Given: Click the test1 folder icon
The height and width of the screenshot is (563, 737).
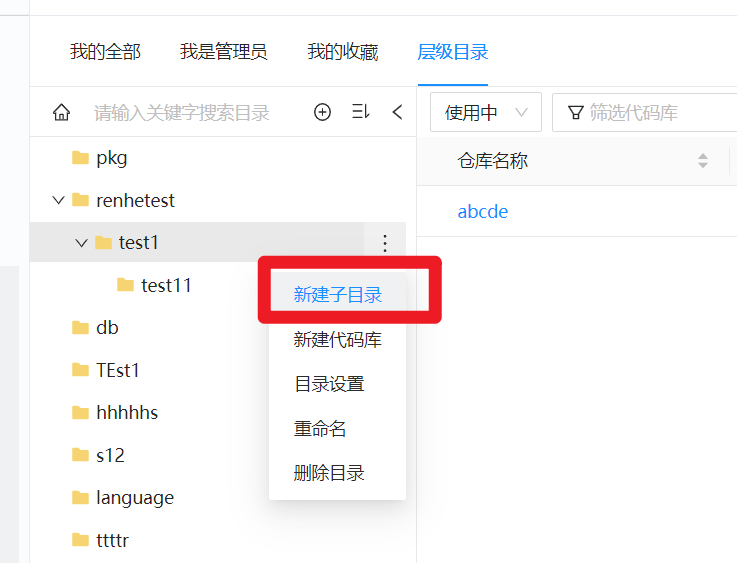Looking at the screenshot, I should click(103, 243).
